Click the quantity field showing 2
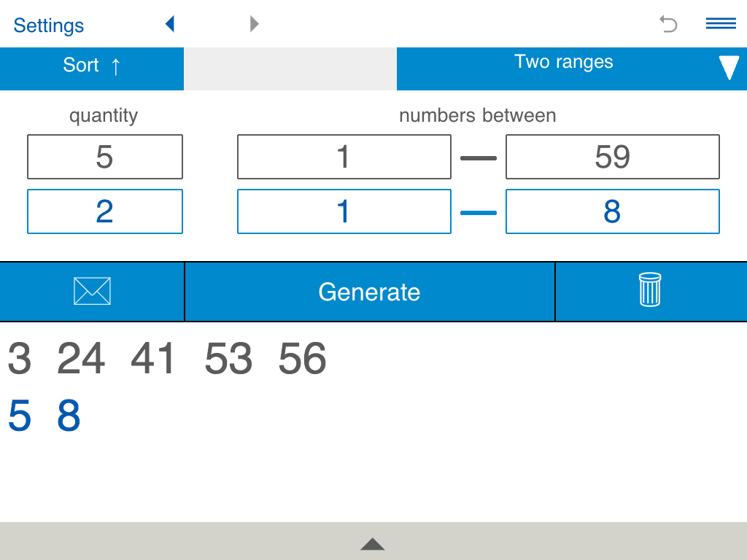Viewport: 747px width, 560px height. tap(104, 211)
